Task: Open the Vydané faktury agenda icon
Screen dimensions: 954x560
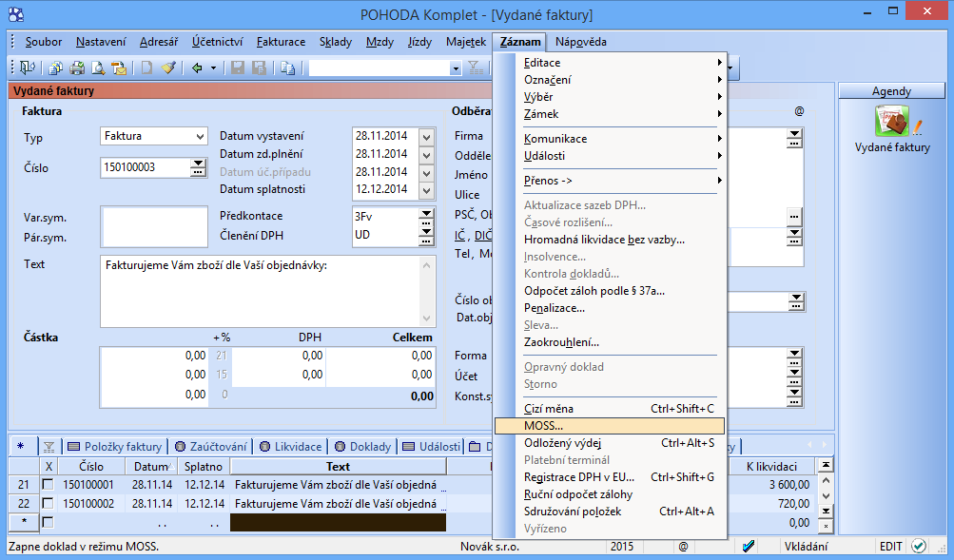Action: [892, 121]
